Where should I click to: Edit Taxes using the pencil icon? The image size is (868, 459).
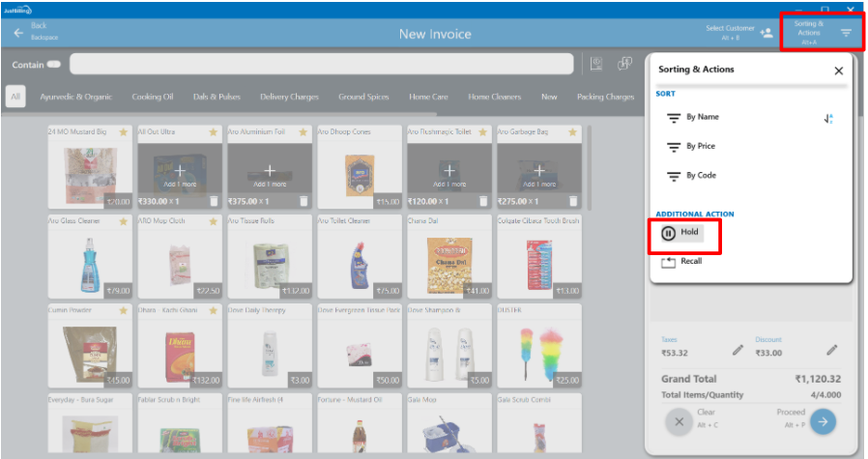(738, 350)
